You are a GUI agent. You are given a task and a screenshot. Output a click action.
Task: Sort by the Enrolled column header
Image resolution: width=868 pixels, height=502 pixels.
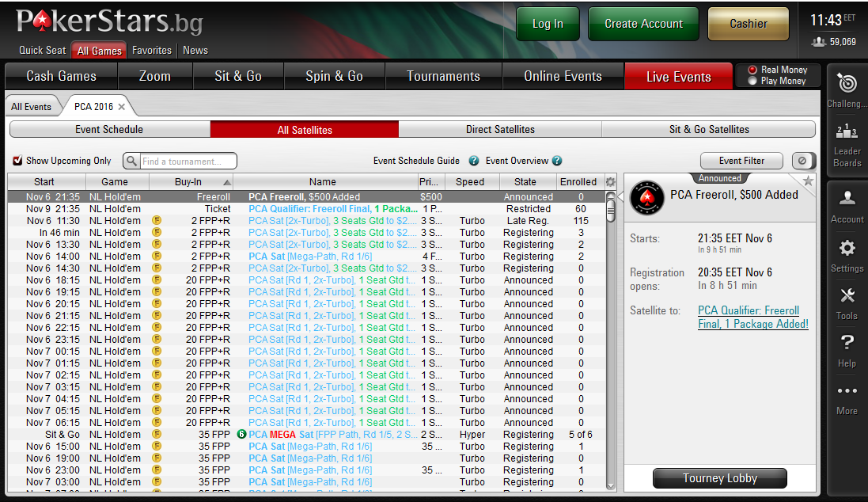(x=580, y=182)
